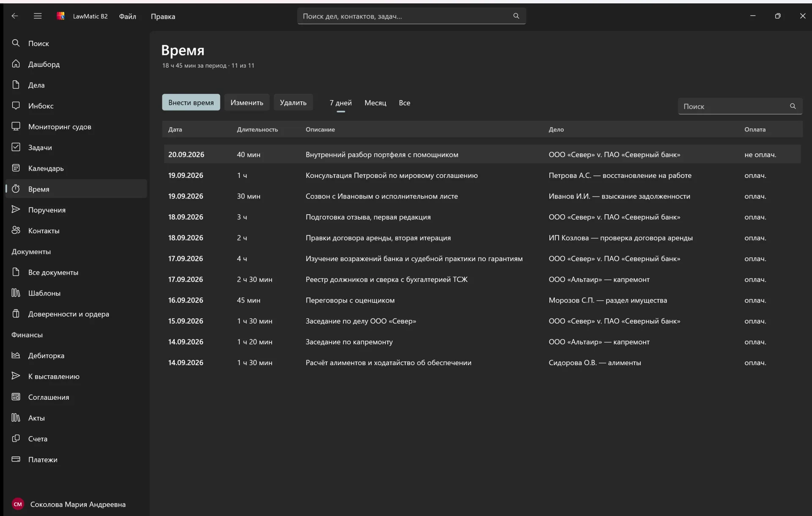Screen dimensions: 812x516
Task: Click the Счета copy icon
Action: [16, 439]
